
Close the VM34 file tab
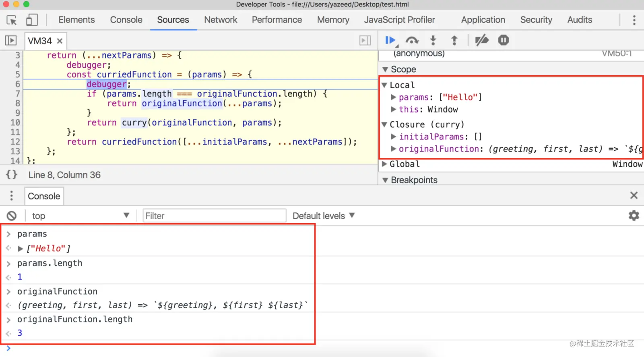pyautogui.click(x=60, y=41)
